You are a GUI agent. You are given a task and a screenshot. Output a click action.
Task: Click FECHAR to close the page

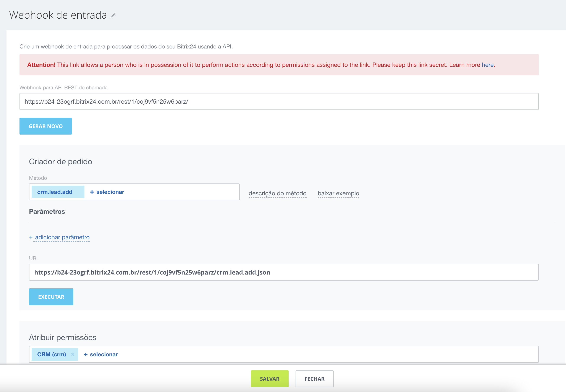click(315, 379)
